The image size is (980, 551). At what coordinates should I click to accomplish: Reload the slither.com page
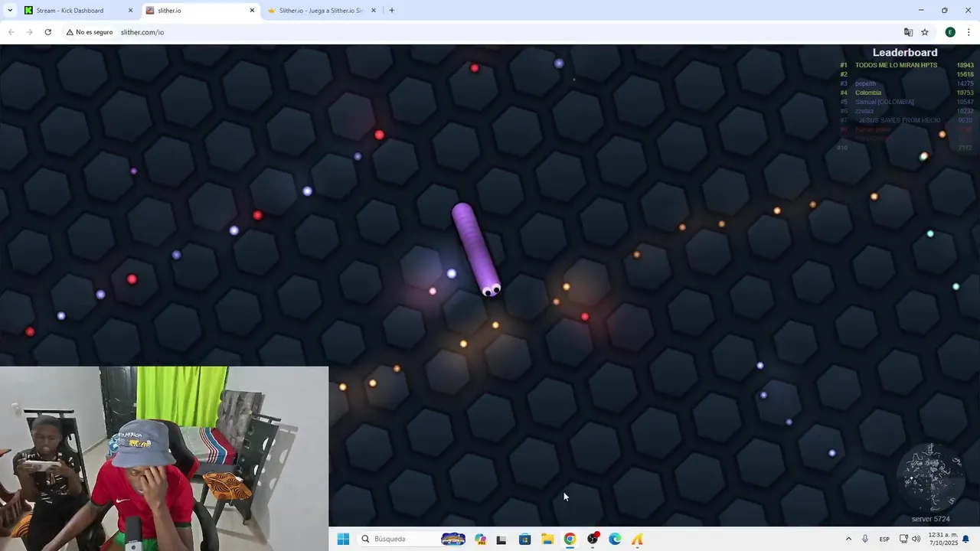(x=47, y=32)
